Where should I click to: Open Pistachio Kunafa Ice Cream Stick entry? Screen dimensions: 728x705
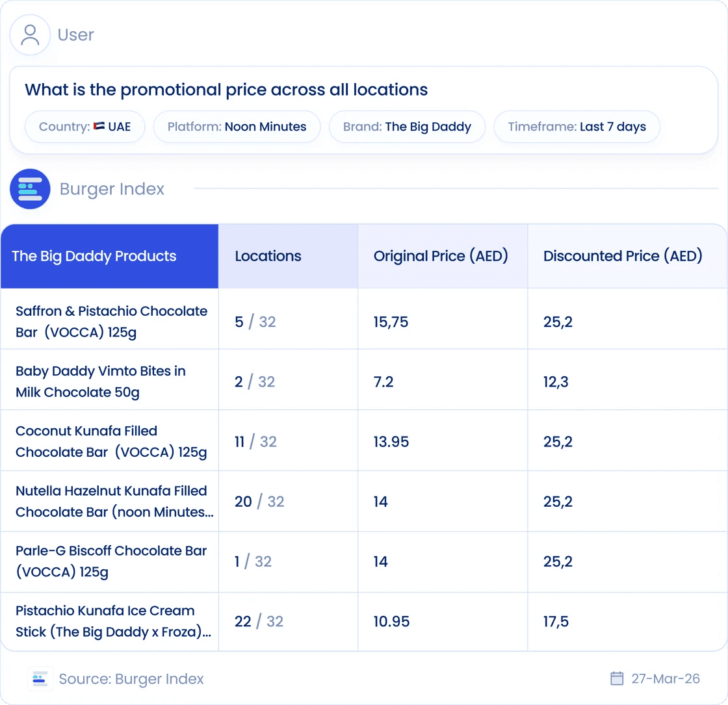coord(113,621)
